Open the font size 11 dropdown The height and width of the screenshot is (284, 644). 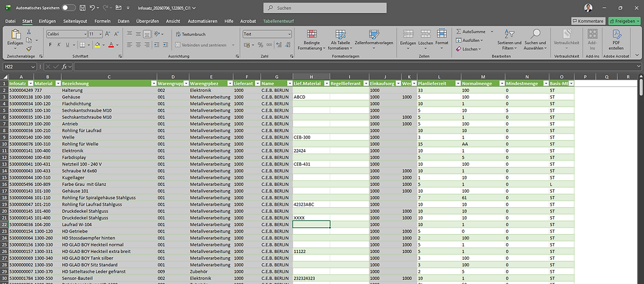click(101, 34)
